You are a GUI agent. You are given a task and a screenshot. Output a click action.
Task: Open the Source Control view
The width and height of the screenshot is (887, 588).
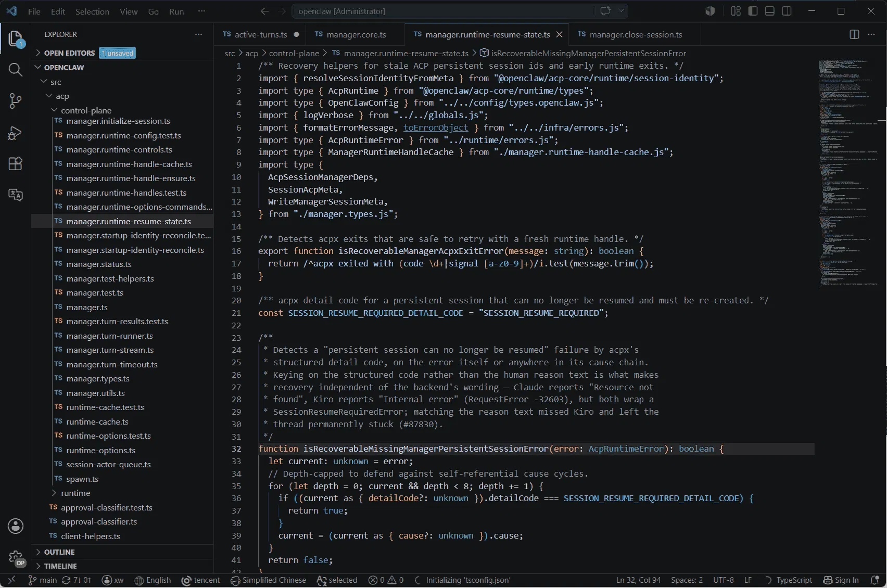pyautogui.click(x=16, y=101)
